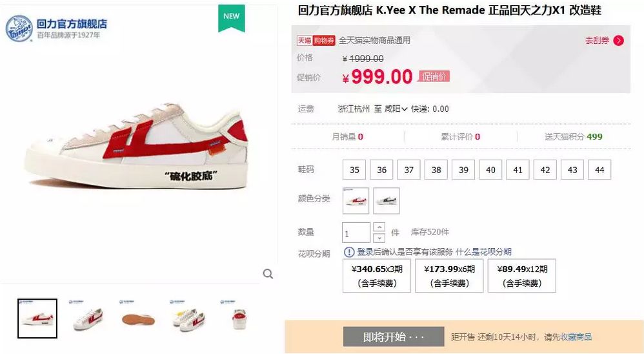Viewport: 644px width, 354px height.
Task: Select the red-white color swatch
Action: point(356,201)
